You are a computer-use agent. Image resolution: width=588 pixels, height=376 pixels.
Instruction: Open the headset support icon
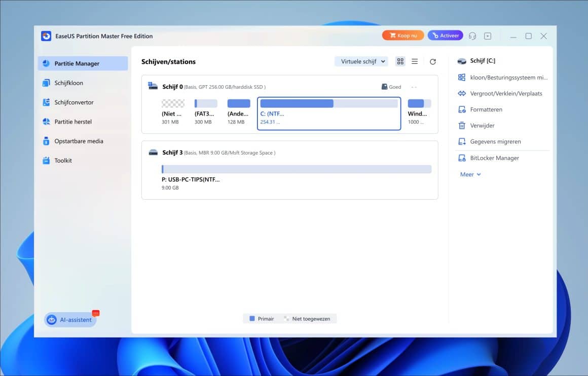pyautogui.click(x=472, y=35)
